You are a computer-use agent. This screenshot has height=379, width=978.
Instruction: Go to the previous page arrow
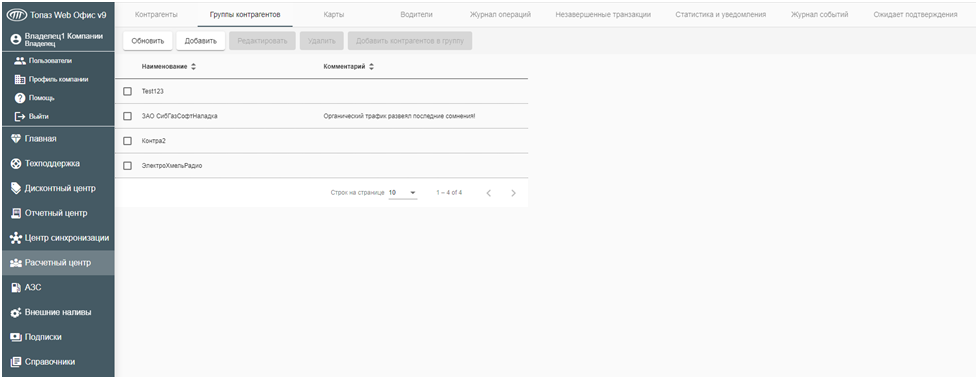[x=488, y=193]
